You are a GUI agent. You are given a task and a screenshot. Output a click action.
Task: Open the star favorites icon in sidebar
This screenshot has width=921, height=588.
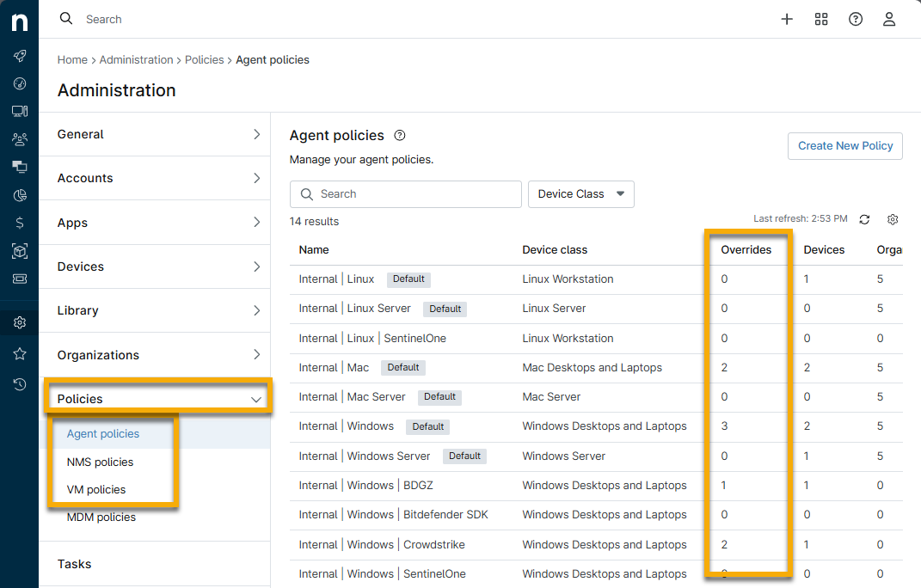[20, 353]
